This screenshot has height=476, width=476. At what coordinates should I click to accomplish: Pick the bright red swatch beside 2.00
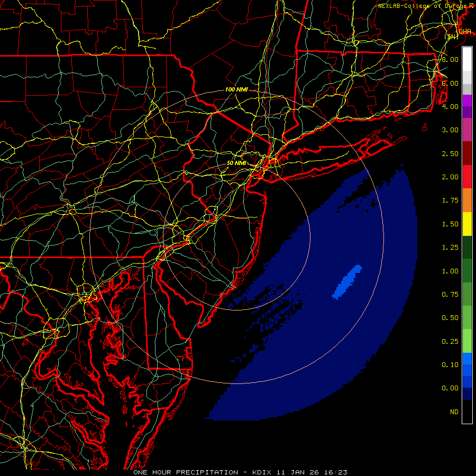[467, 177]
